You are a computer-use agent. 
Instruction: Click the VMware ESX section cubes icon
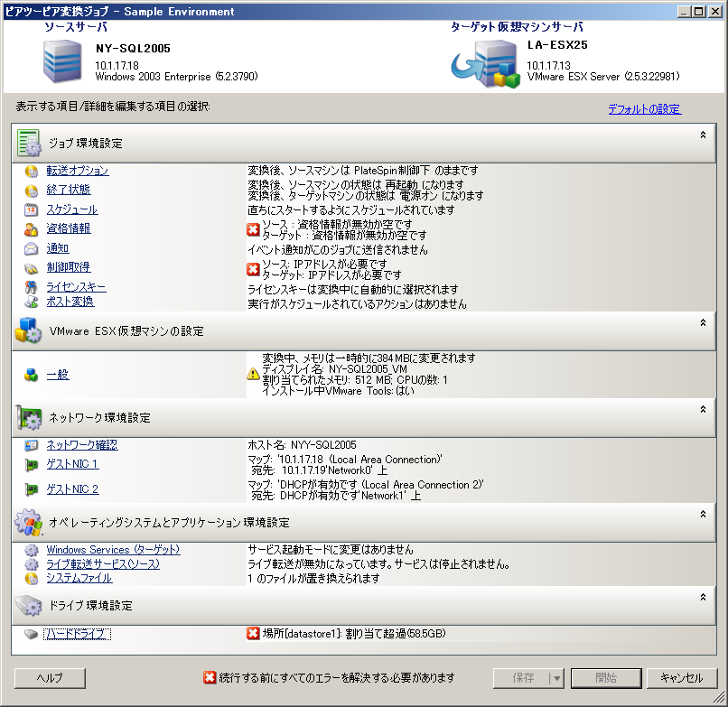click(28, 330)
